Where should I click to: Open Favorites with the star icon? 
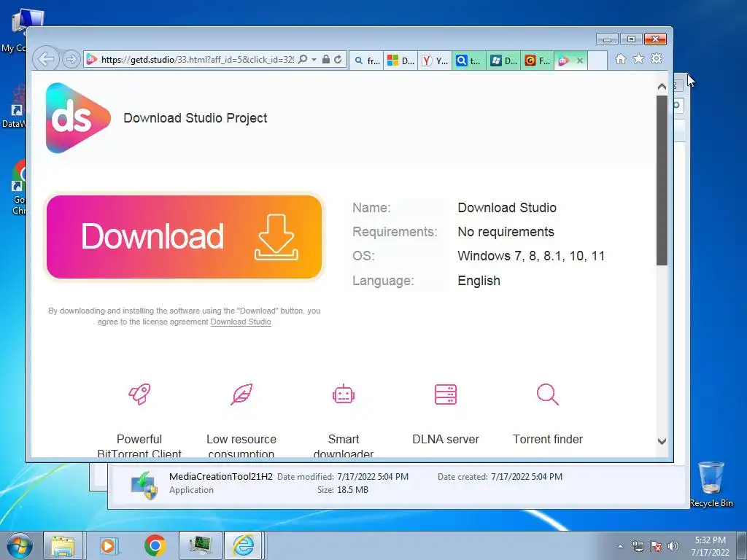point(638,58)
